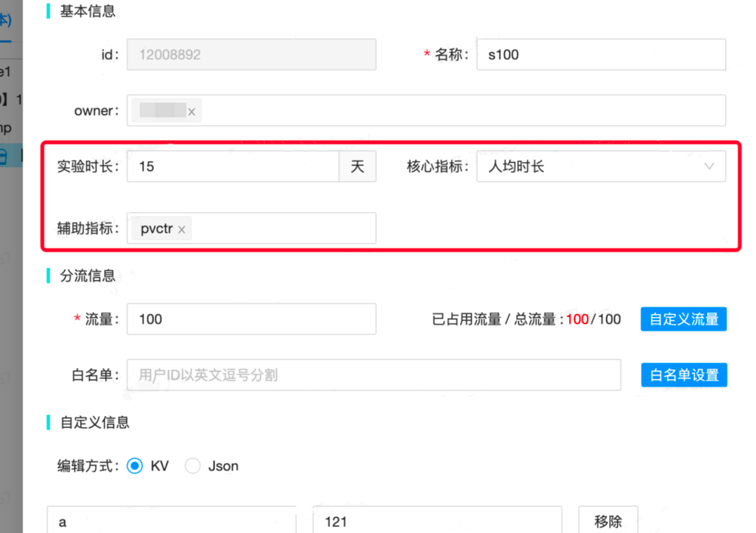Click the 已占用流量 / 总流量 text
Screen dimensions: 756x533
[493, 319]
